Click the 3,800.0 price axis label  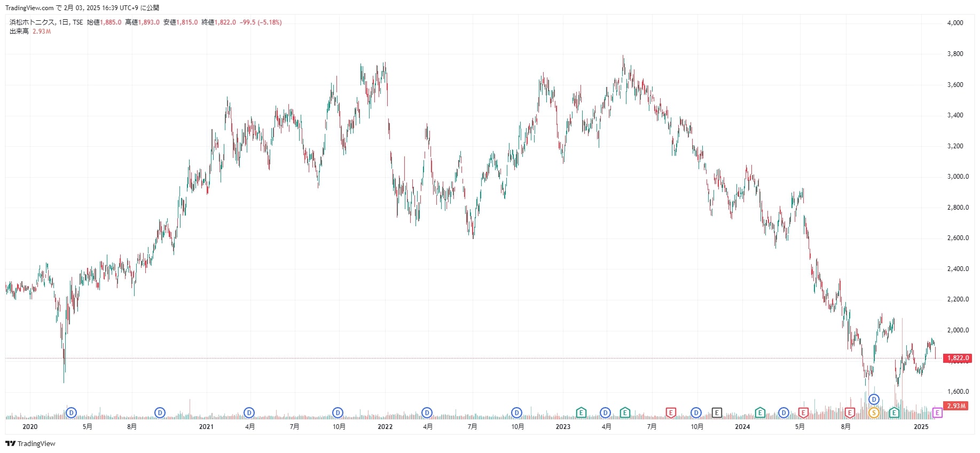(955, 54)
